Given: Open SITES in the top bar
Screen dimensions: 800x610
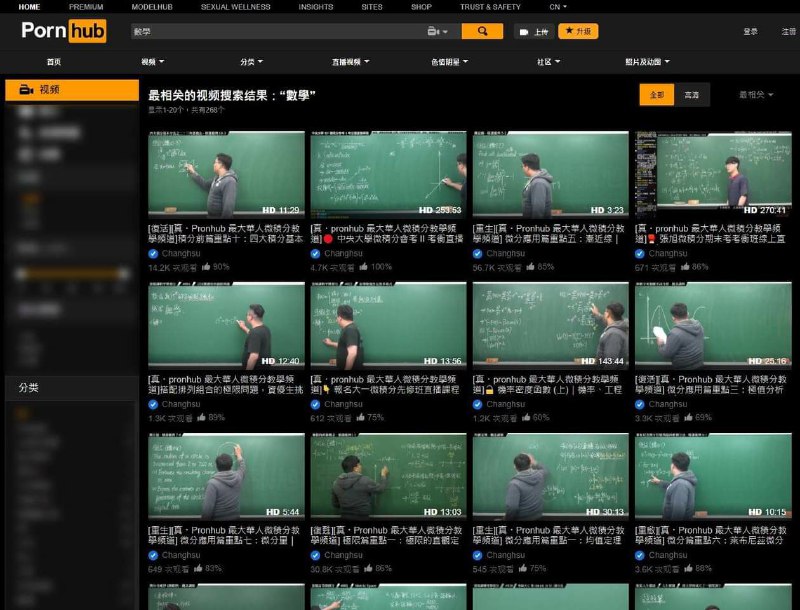Looking at the screenshot, I should click(372, 7).
